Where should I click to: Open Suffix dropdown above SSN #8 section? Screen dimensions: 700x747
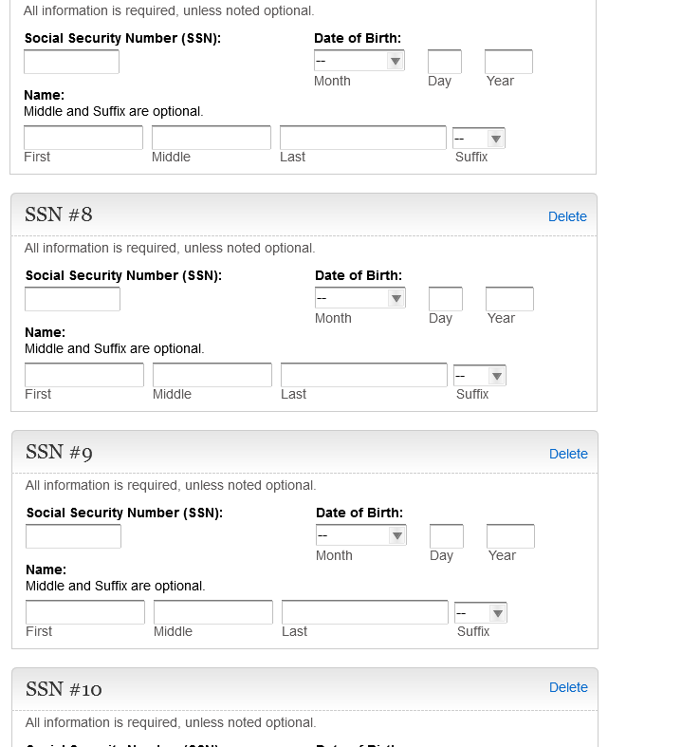click(x=479, y=139)
